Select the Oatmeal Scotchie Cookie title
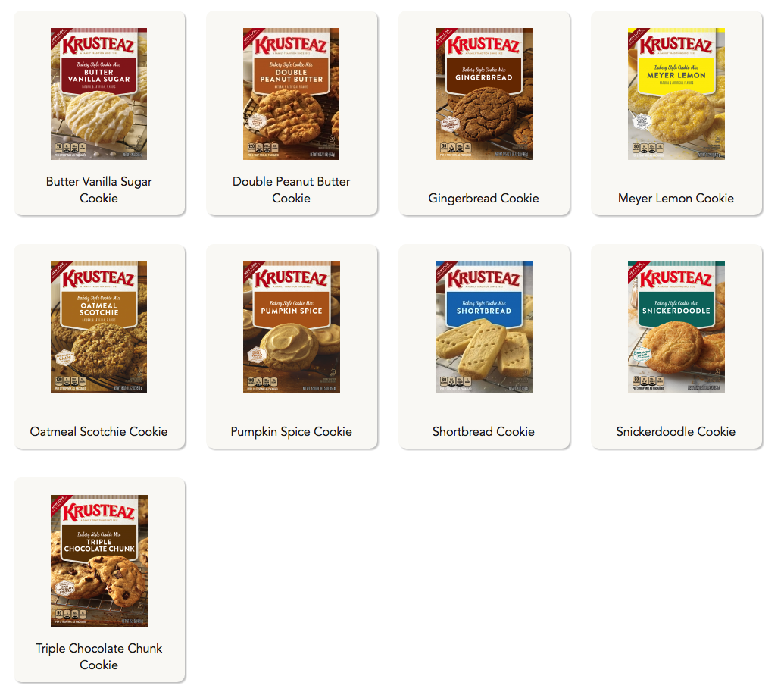 (x=99, y=431)
